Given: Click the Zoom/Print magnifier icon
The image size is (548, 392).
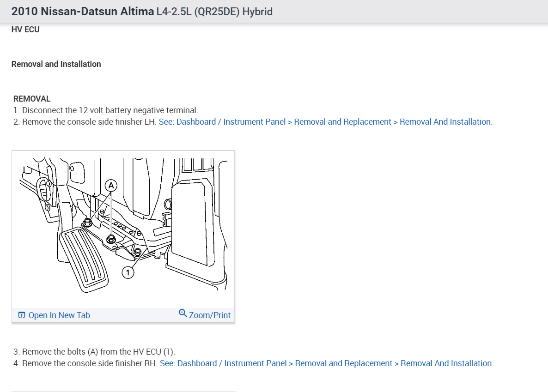Looking at the screenshot, I should pyautogui.click(x=183, y=313).
